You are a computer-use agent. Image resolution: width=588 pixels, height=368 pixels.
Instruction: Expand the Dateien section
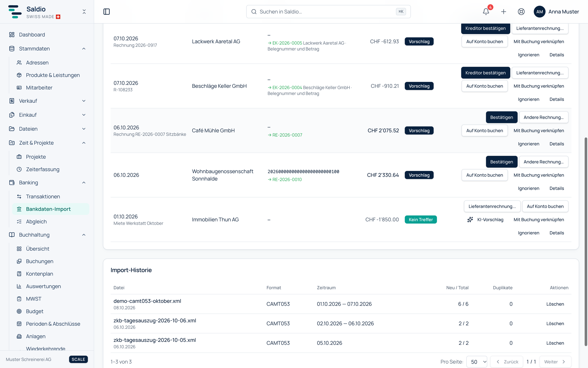(x=84, y=129)
